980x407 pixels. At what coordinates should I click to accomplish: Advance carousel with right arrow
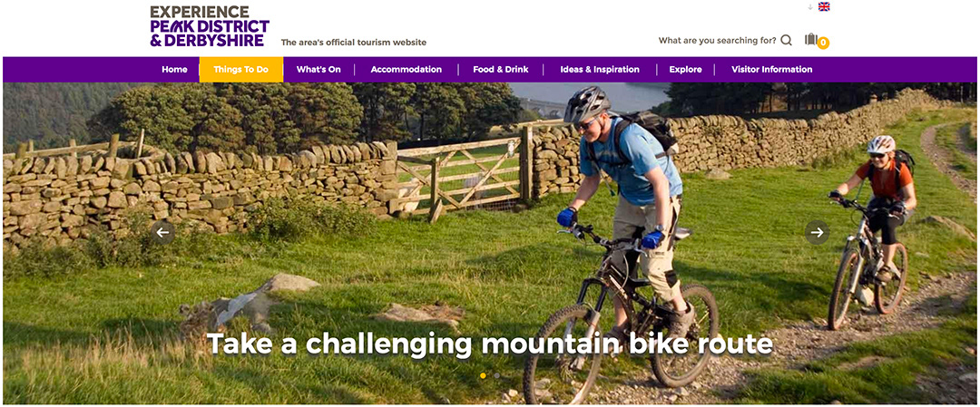[817, 233]
